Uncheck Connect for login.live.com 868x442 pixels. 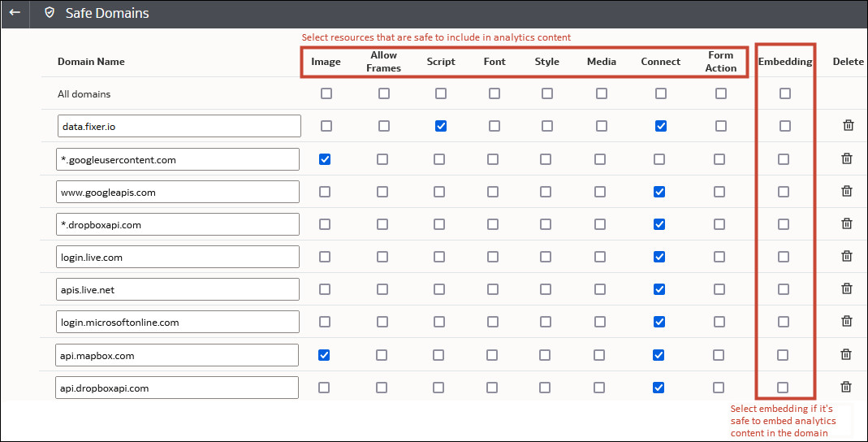pyautogui.click(x=659, y=257)
